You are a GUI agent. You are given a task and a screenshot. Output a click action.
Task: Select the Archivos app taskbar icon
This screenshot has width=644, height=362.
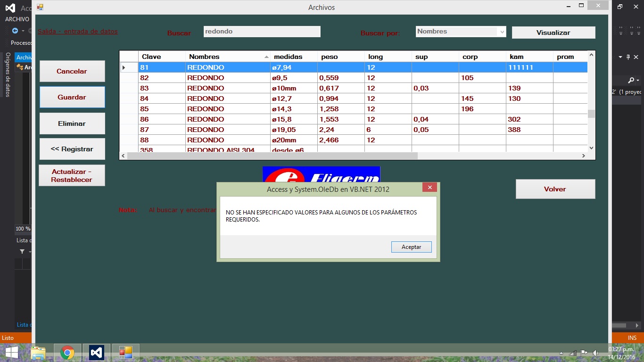click(125, 353)
